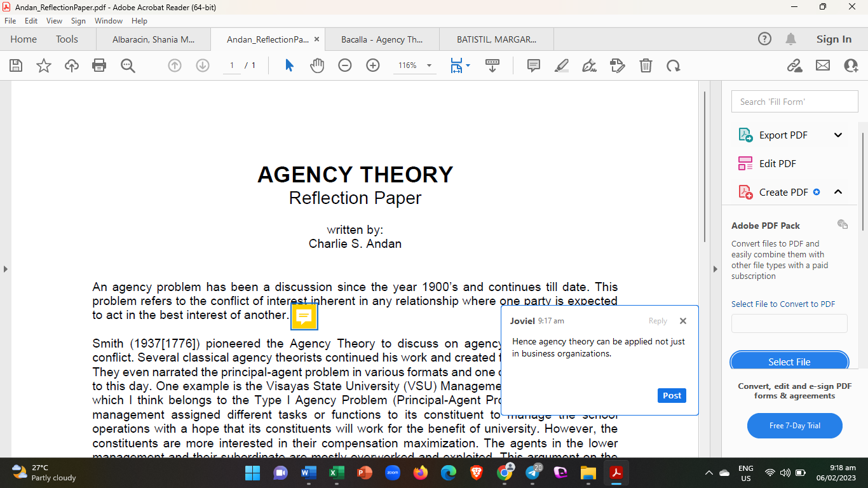Image resolution: width=868 pixels, height=488 pixels.
Task: Expand the left navigation pane arrow
Action: (6, 269)
